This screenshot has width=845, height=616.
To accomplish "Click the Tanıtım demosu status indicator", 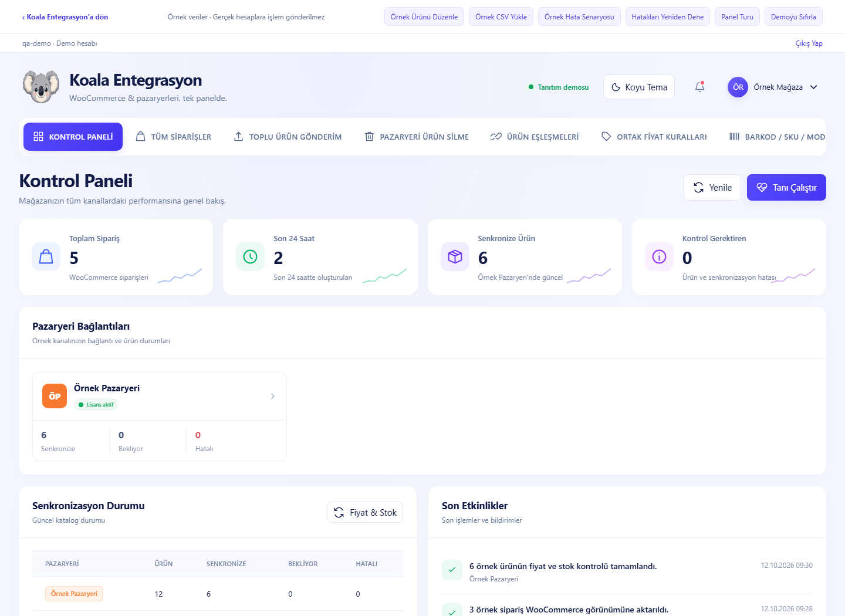I will [x=559, y=87].
